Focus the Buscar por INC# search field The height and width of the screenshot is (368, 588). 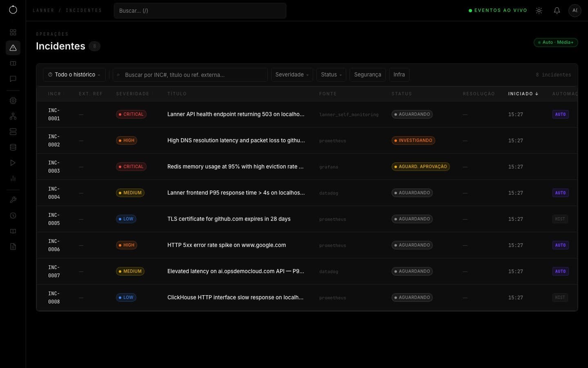190,75
